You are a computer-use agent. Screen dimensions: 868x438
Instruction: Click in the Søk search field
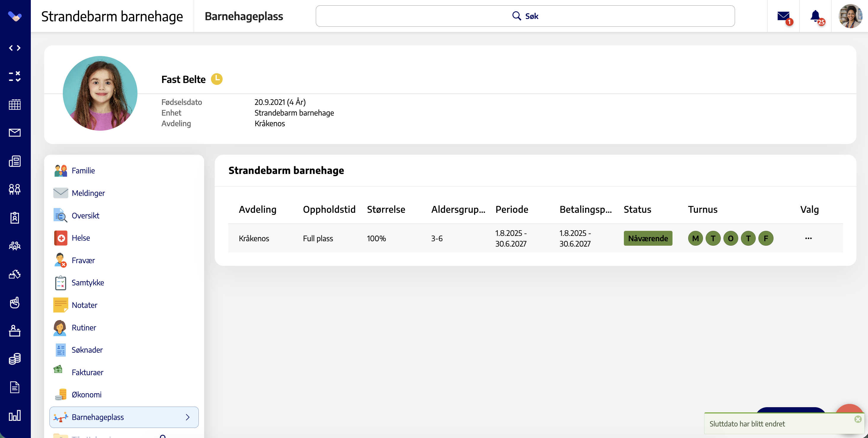525,16
